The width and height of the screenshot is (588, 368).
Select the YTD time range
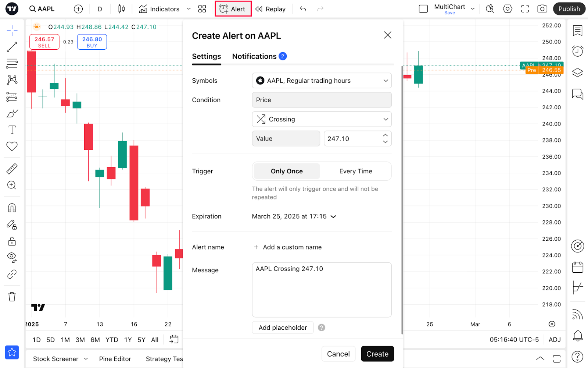pos(112,340)
